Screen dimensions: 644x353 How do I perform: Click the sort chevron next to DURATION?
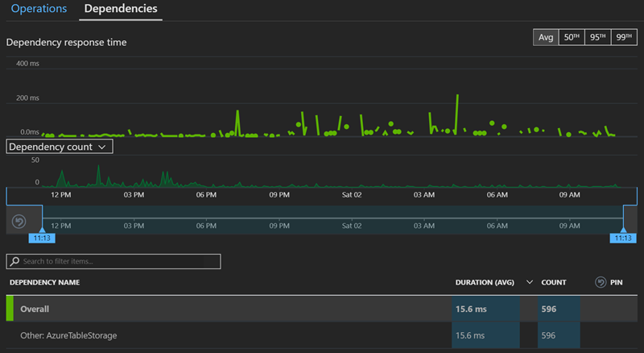pos(530,282)
